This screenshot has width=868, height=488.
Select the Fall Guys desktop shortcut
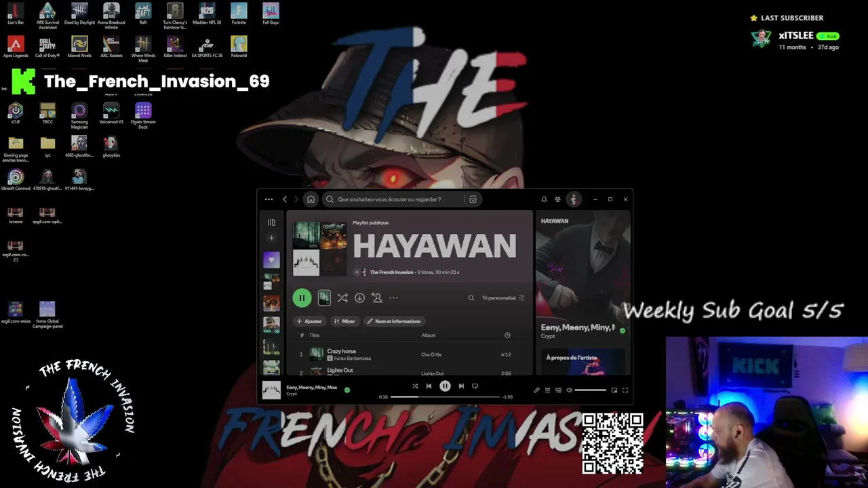pyautogui.click(x=271, y=14)
